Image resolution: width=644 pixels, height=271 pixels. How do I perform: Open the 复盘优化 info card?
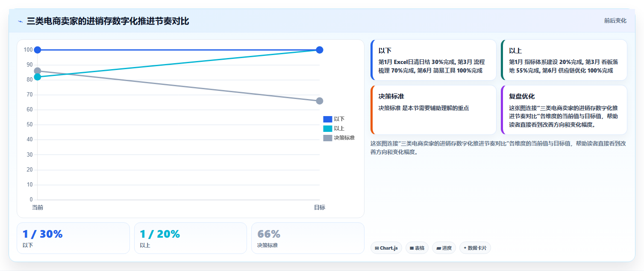tap(564, 110)
